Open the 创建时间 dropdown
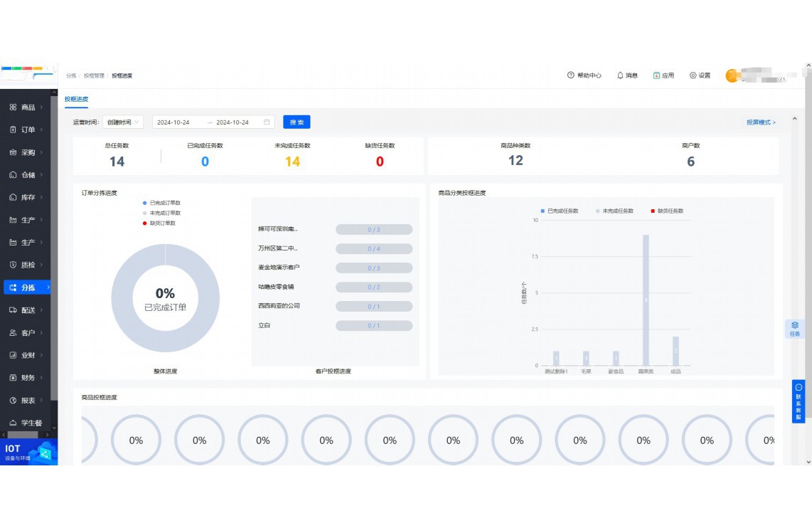 point(123,122)
